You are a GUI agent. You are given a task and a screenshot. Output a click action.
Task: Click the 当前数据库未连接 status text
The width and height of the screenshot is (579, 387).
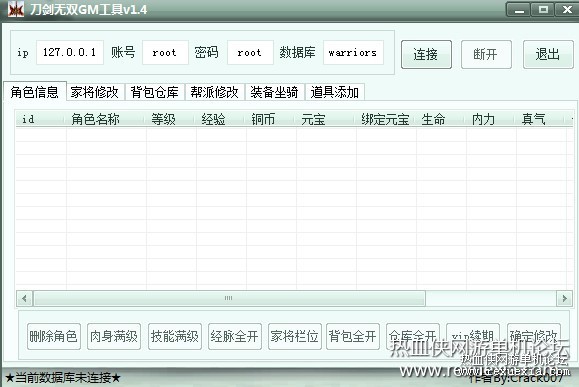tap(63, 378)
